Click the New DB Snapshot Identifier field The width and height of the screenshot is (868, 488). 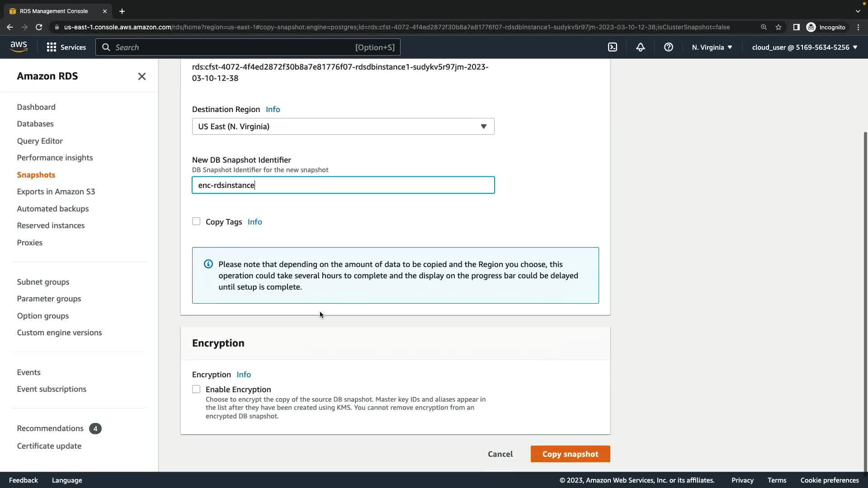[343, 185]
